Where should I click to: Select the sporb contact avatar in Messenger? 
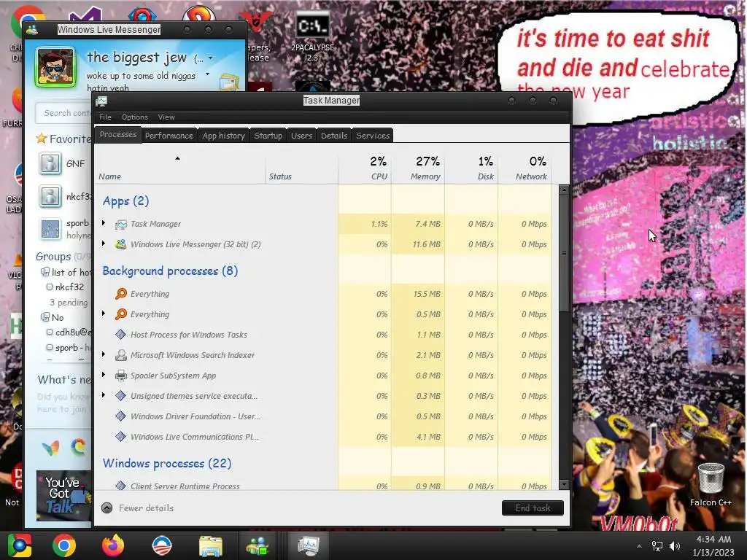50,228
